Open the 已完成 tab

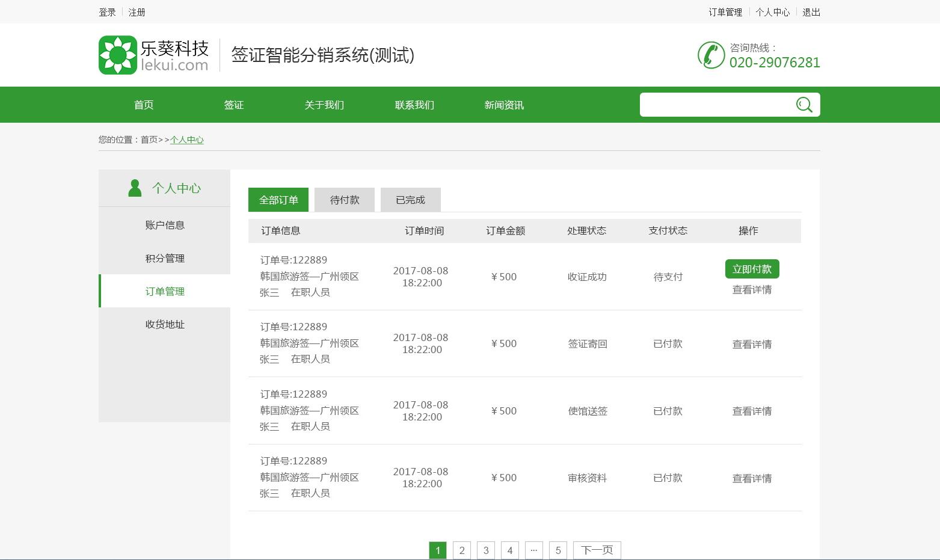[x=410, y=199]
